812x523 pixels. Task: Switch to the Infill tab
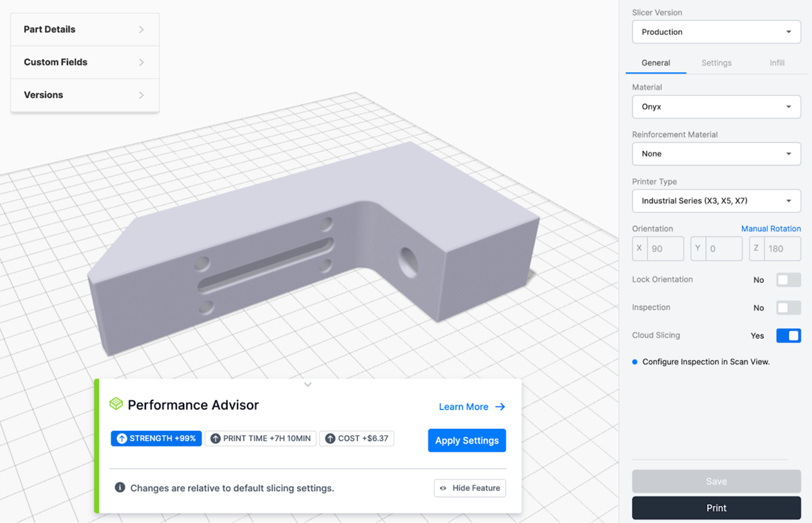coord(777,63)
